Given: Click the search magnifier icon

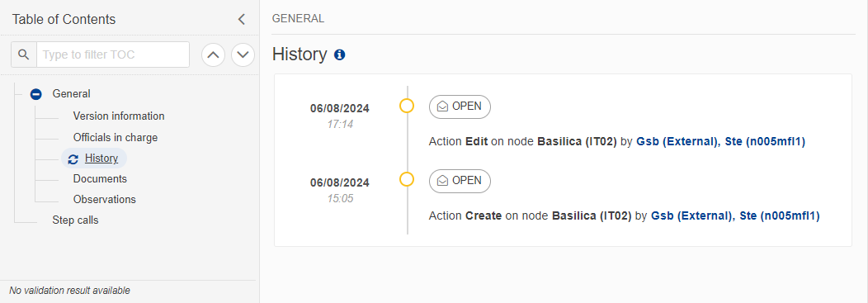Looking at the screenshot, I should tap(23, 54).
